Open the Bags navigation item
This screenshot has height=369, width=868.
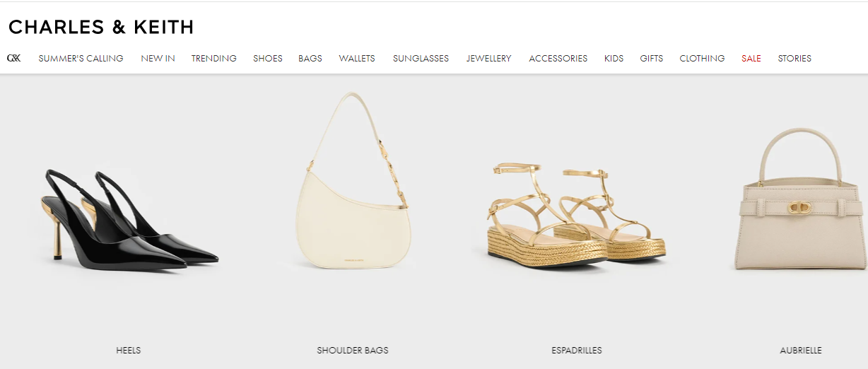(x=310, y=58)
